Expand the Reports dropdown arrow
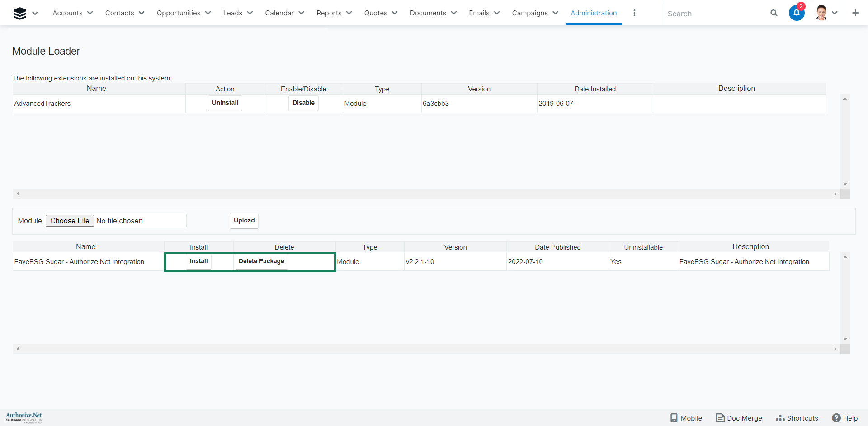The width and height of the screenshot is (868, 426). [x=349, y=13]
